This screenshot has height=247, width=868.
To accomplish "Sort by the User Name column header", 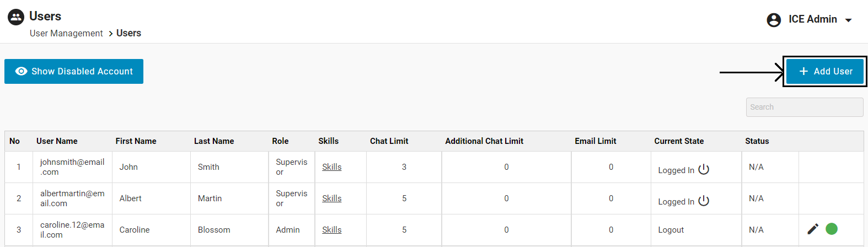I will pos(57,141).
